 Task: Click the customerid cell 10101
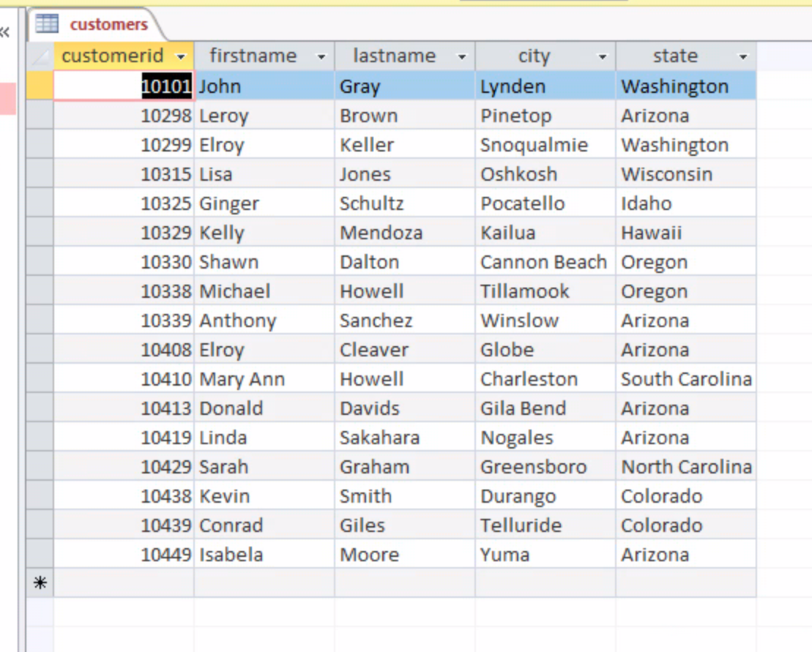[124, 86]
